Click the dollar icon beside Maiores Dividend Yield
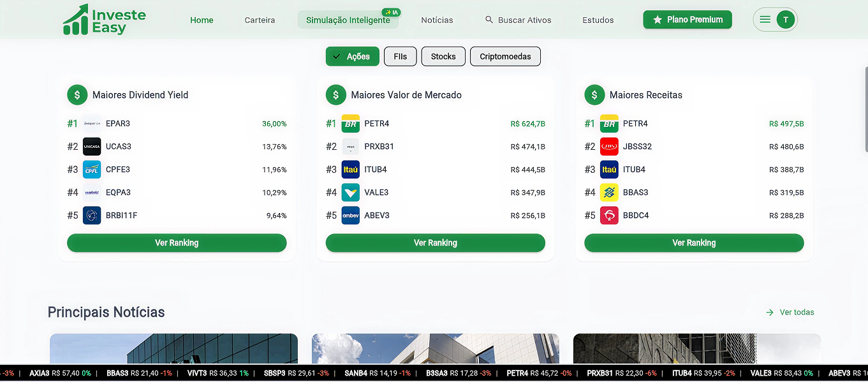868x382 pixels. click(x=77, y=95)
